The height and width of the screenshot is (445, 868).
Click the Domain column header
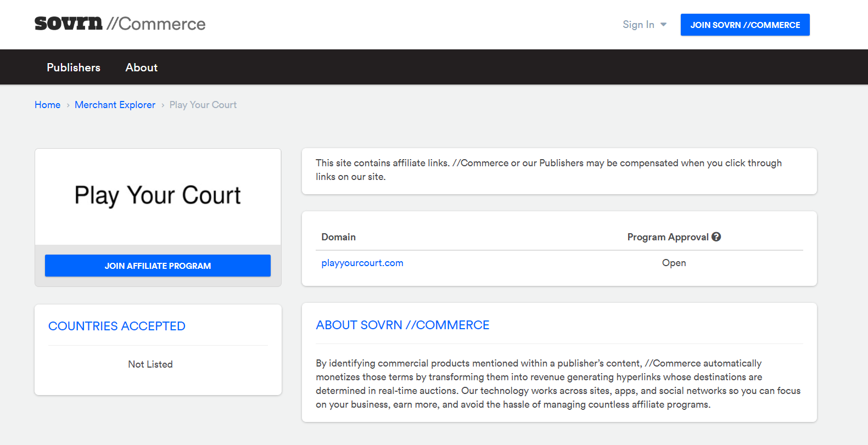(x=338, y=237)
